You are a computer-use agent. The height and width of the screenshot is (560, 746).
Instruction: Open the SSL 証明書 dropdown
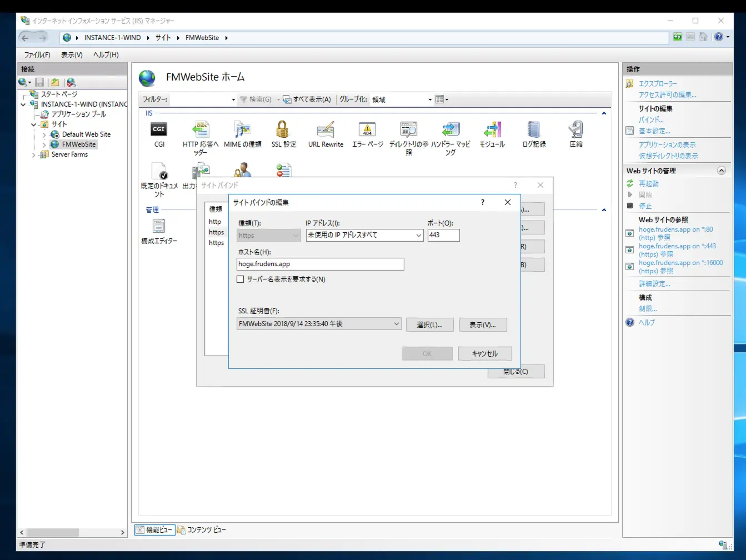(x=396, y=323)
